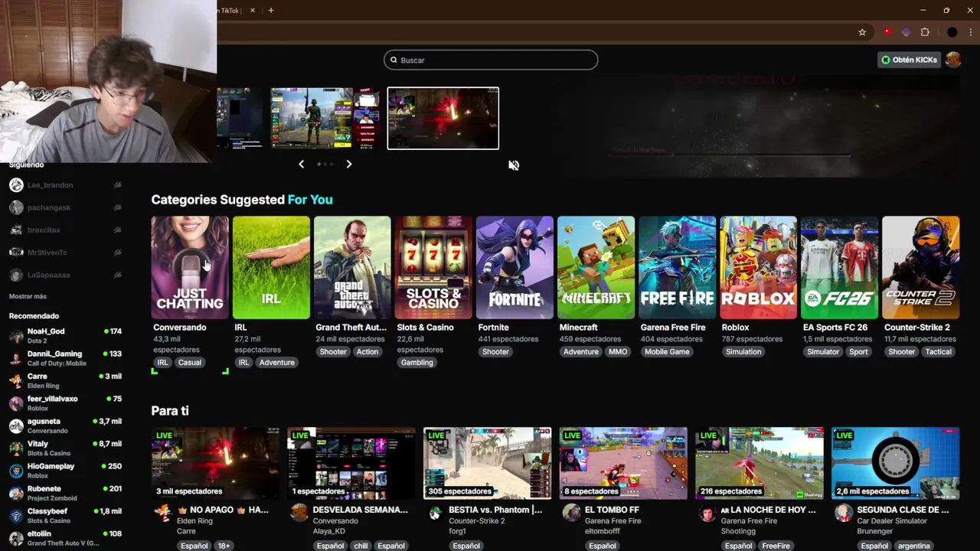980x551 pixels.
Task: Open MrStivenTc in followed channels
Action: tap(65, 253)
